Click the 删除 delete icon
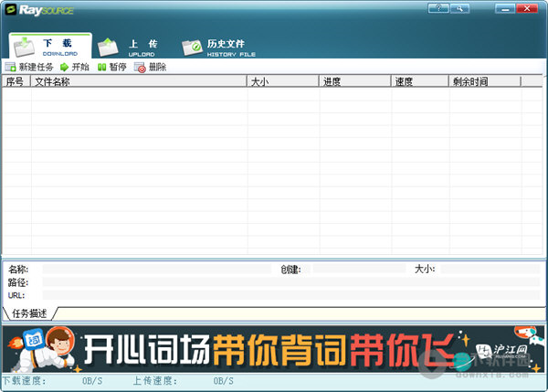 coord(140,67)
